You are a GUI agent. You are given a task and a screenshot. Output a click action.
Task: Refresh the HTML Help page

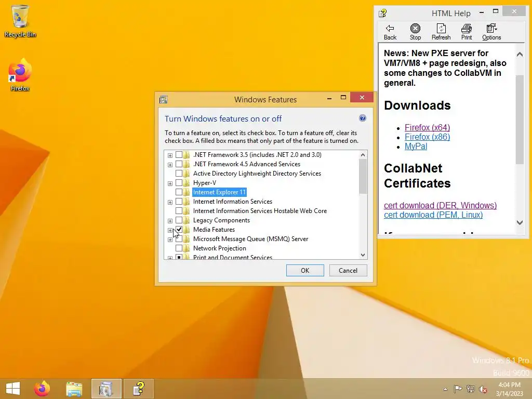pyautogui.click(x=441, y=32)
